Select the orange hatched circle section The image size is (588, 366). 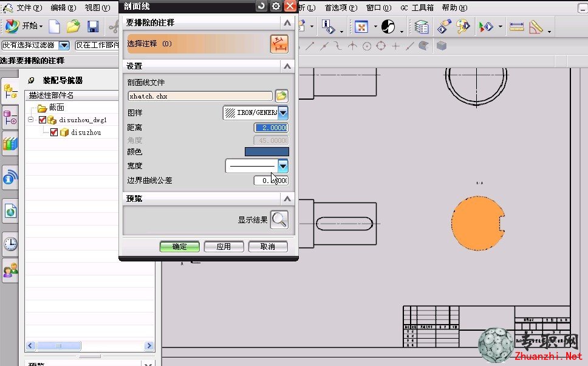(x=477, y=223)
